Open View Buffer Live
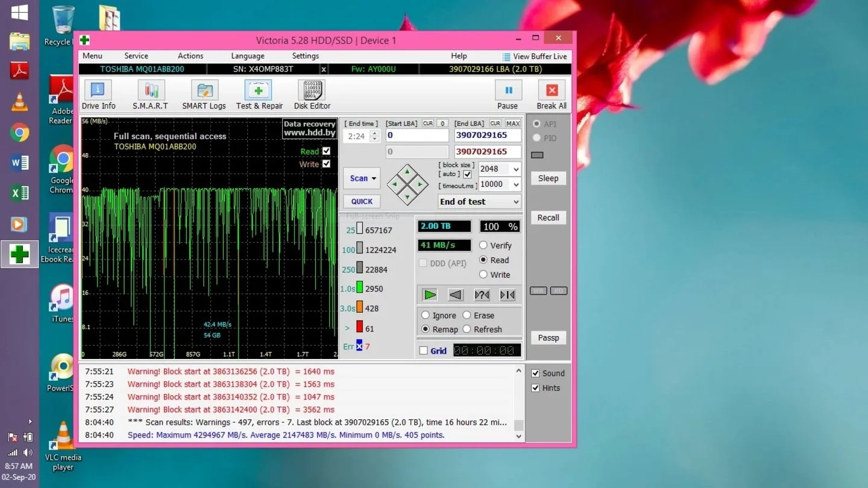The image size is (868, 488). (x=535, y=57)
